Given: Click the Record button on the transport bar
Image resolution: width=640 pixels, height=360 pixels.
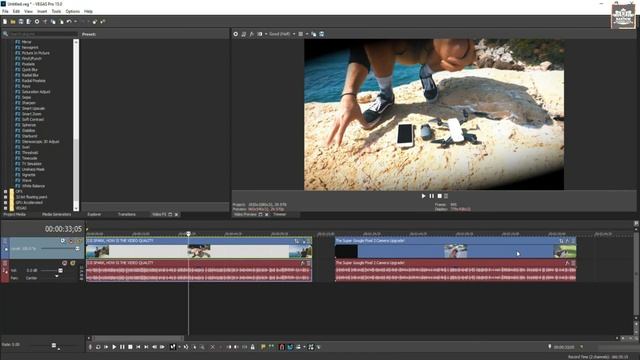Looking at the screenshot, I should (90, 347).
